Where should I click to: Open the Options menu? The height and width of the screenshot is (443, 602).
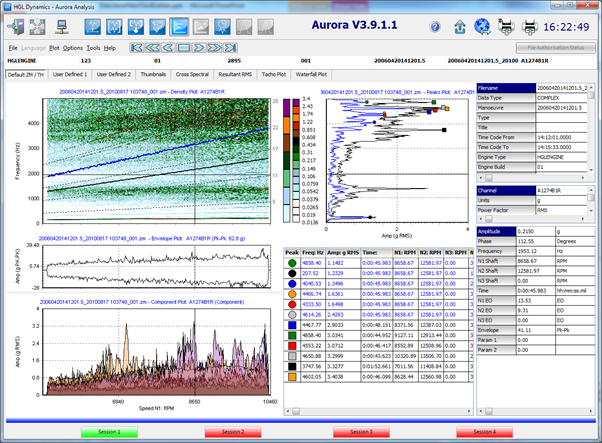click(x=72, y=47)
